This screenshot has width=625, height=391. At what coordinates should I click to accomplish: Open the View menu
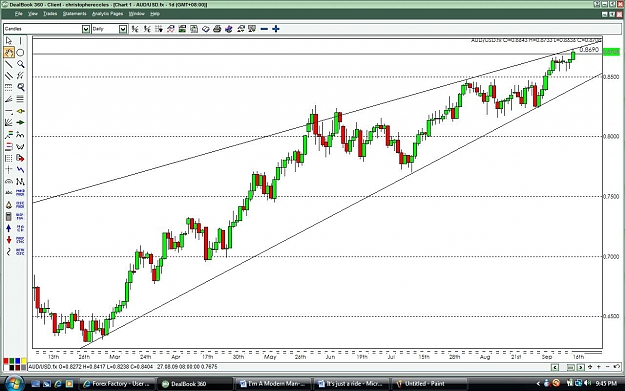pyautogui.click(x=33, y=14)
